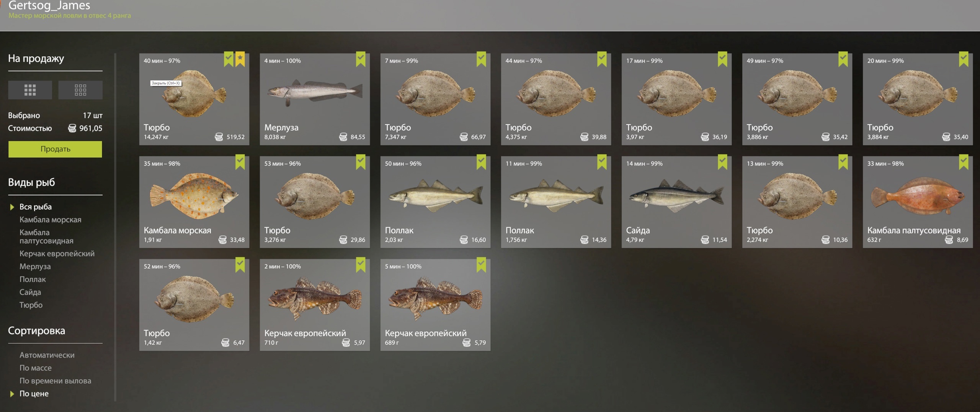This screenshot has width=980, height=412.
Task: Click coin icon beside Стоимостью 961,05
Action: pos(72,128)
